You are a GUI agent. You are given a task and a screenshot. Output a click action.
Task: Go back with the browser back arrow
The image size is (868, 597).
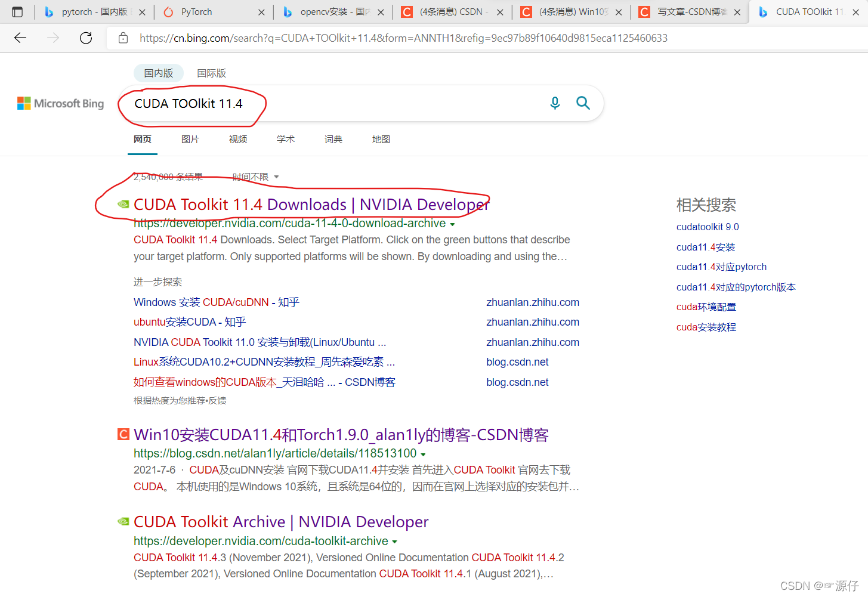[20, 38]
